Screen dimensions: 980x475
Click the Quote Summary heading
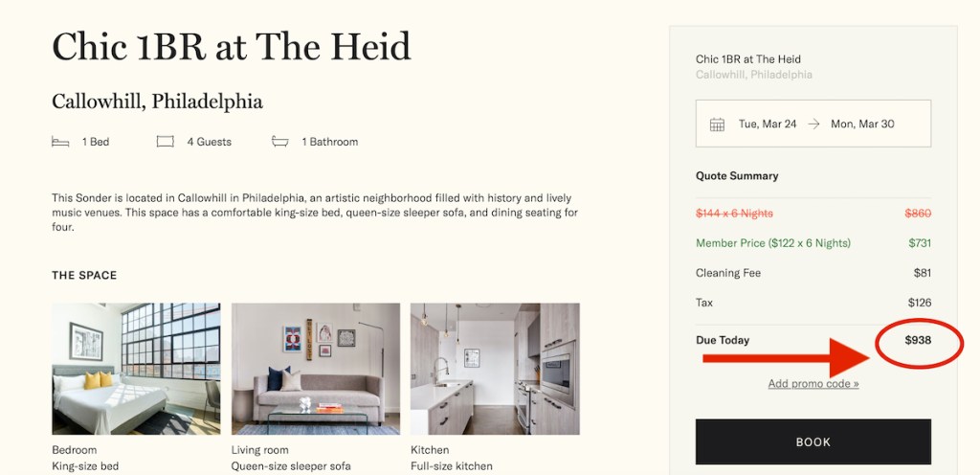pyautogui.click(x=737, y=176)
